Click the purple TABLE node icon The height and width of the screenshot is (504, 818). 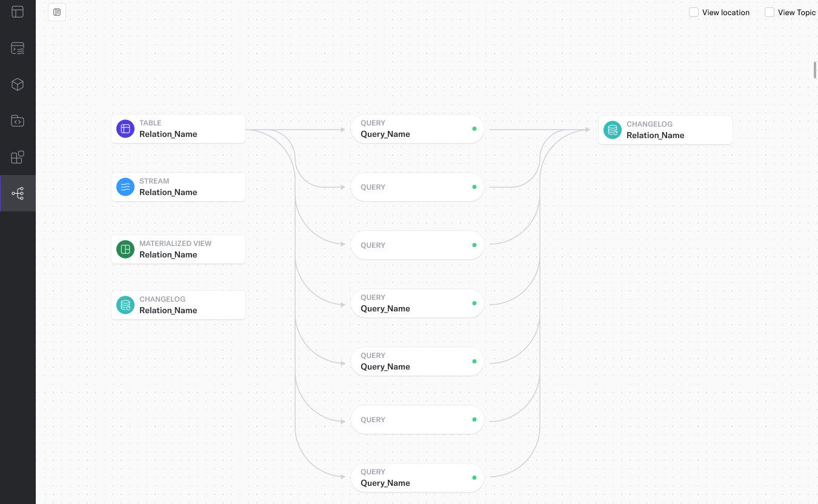point(125,128)
